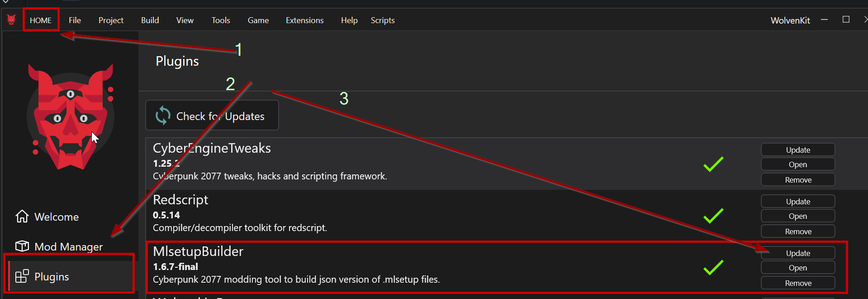
Task: Open the HOME menu
Action: pos(41,20)
